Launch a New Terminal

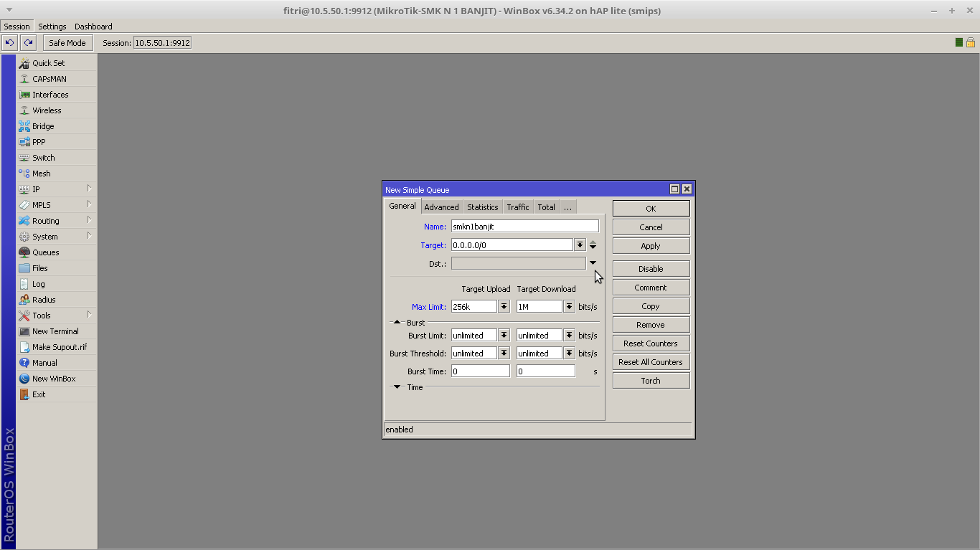tap(56, 331)
